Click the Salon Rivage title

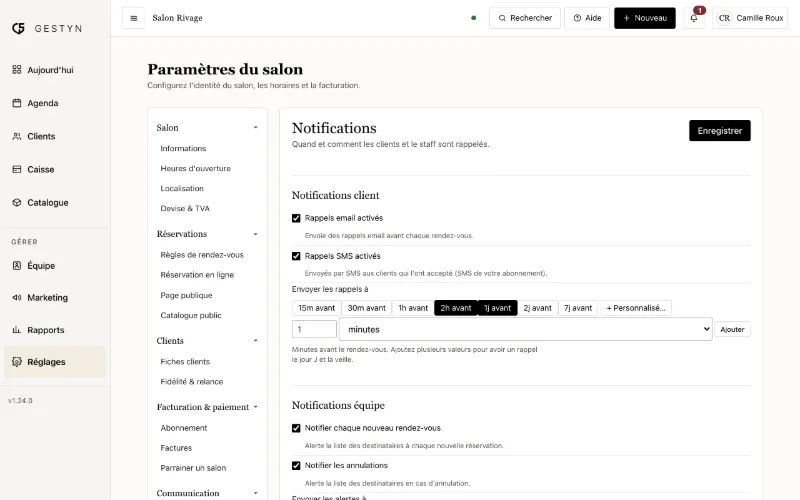[x=178, y=18]
